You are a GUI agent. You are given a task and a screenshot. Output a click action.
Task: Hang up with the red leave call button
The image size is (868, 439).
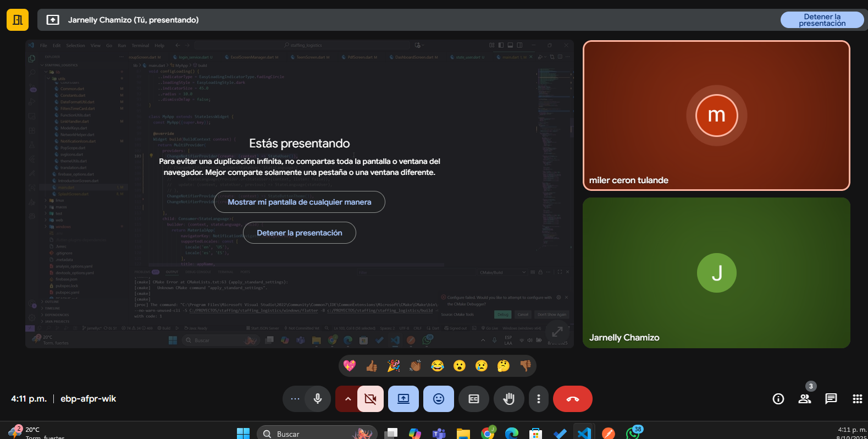[572, 399]
